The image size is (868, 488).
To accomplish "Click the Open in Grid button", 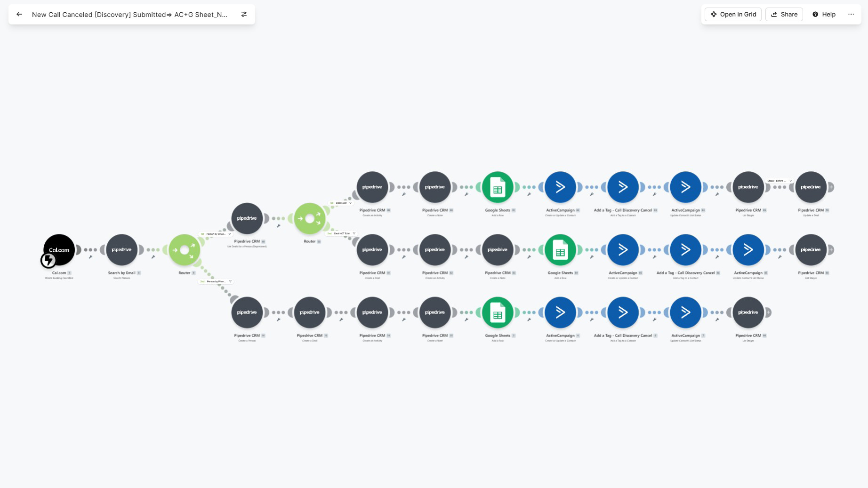I will [733, 15].
